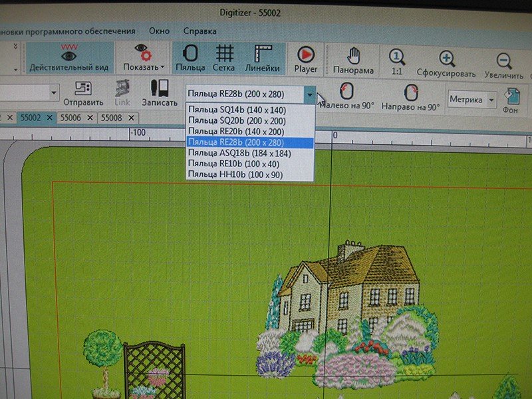Launch the stitch Player

(306, 59)
